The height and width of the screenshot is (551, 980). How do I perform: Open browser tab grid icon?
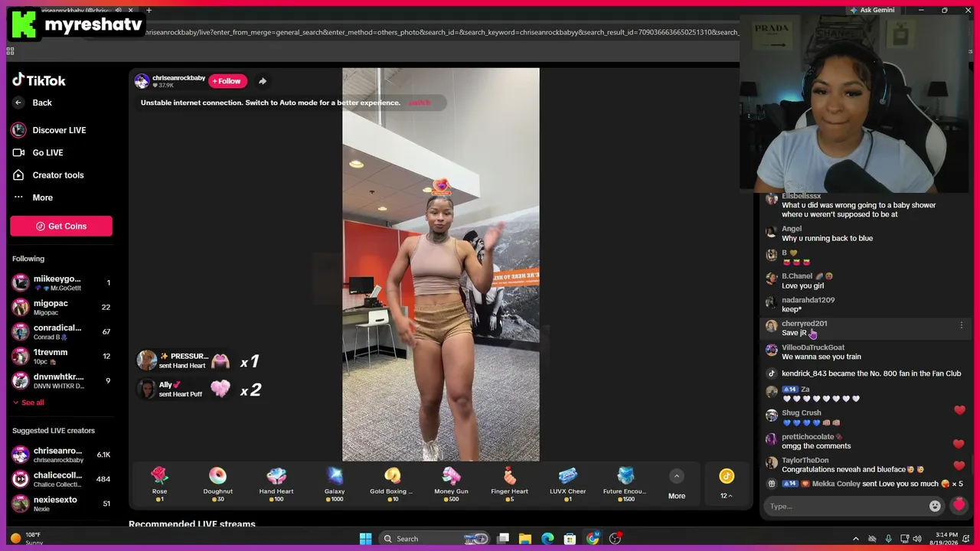(10, 51)
